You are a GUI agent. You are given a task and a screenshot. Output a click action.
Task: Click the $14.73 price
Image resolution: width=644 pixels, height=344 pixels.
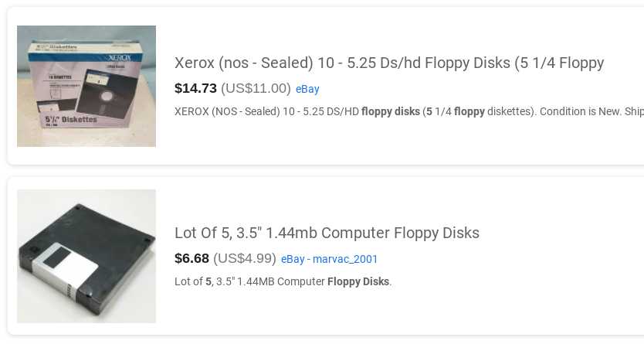click(x=195, y=88)
